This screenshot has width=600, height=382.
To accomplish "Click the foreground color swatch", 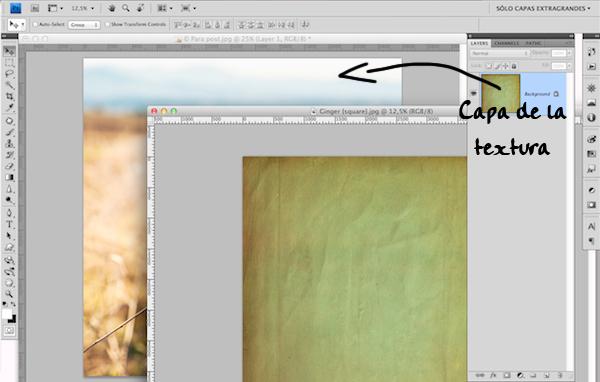I will 7,314.
